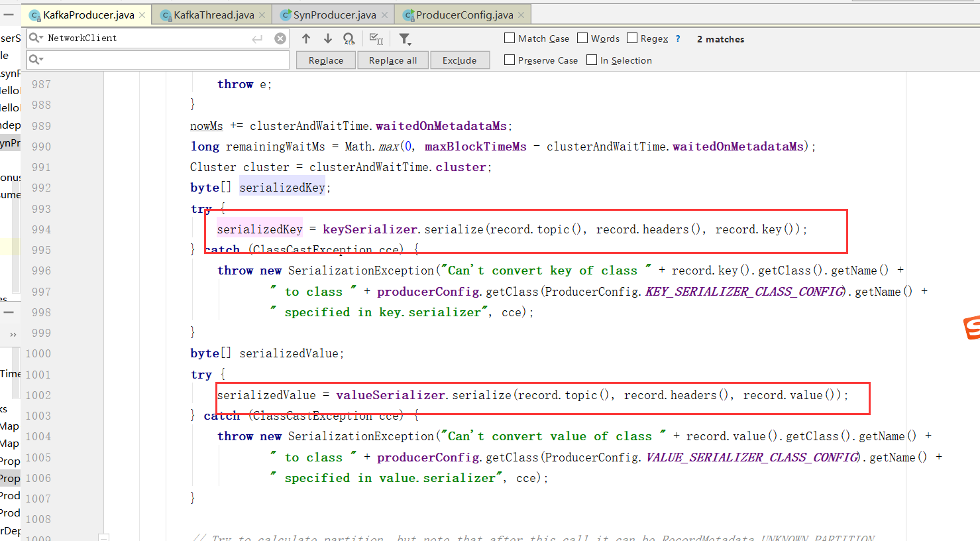Click the KafkaProducer.java file icon
The image size is (980, 541).
35,15
